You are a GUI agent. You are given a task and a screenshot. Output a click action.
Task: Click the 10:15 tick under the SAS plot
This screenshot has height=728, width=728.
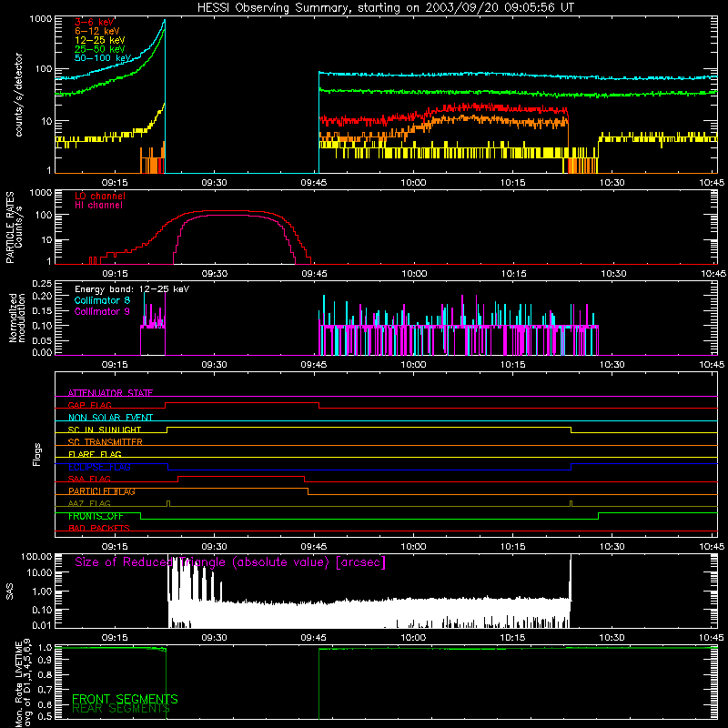512,638
